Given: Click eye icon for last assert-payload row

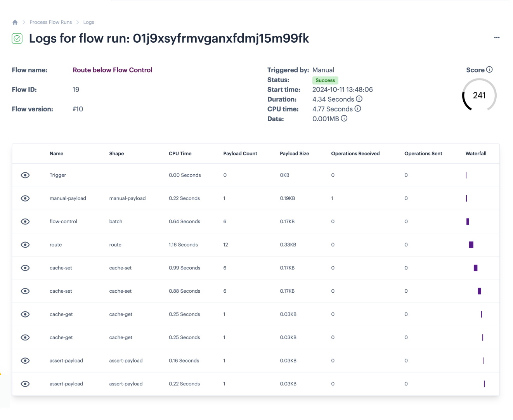Looking at the screenshot, I should tap(25, 384).
